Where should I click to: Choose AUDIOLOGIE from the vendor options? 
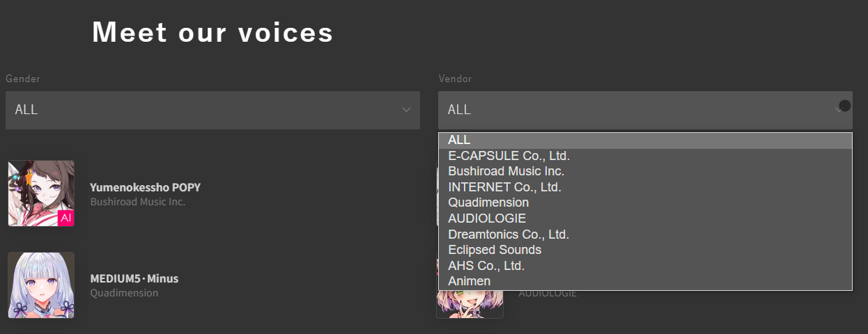click(x=487, y=218)
